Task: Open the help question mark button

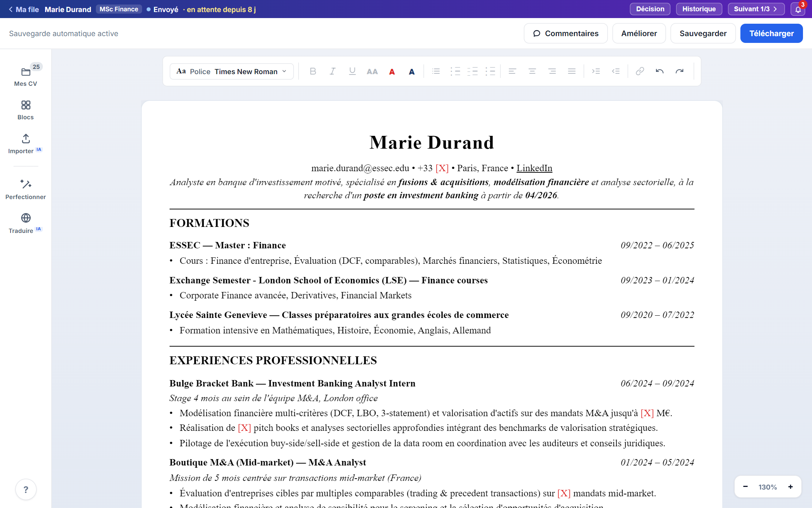Action: click(x=26, y=490)
